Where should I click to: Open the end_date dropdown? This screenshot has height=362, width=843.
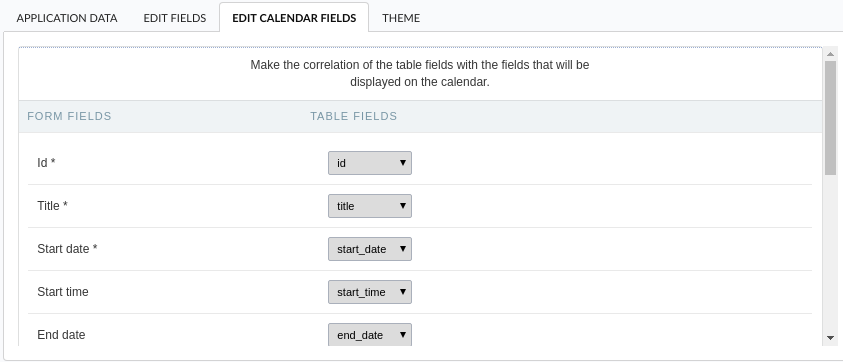click(370, 334)
